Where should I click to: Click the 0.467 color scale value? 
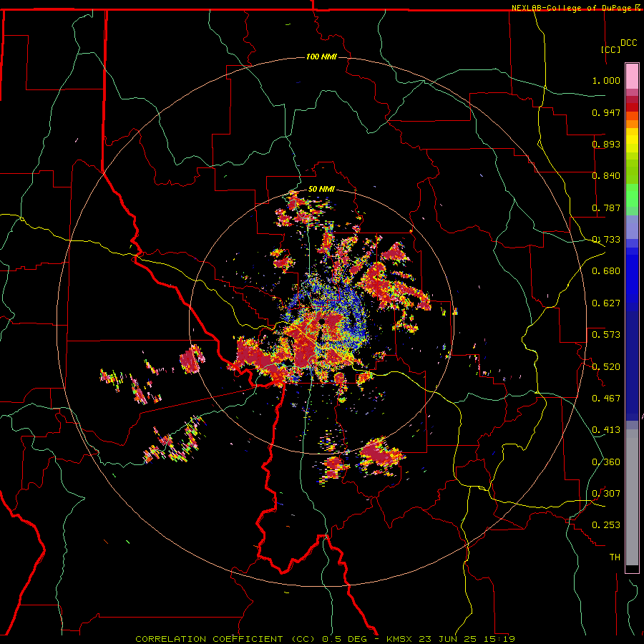tap(606, 398)
